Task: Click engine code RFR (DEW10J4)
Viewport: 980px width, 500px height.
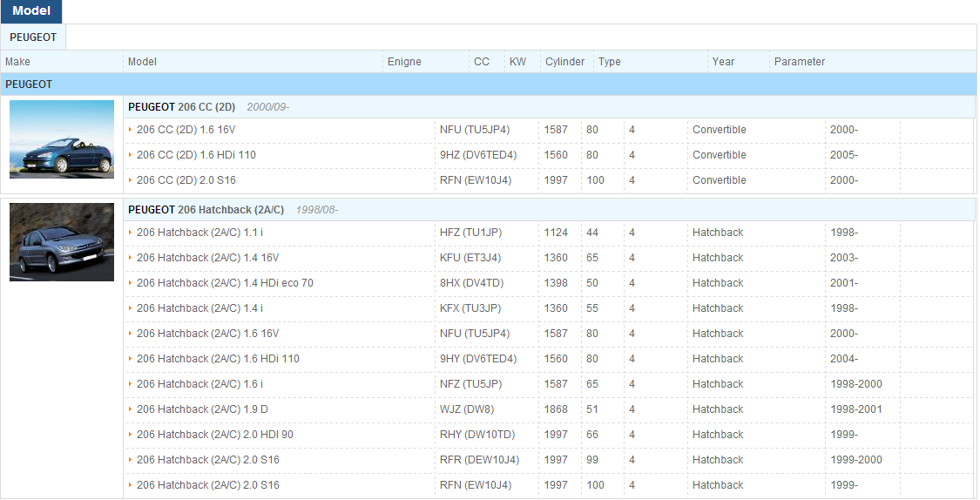Action: [479, 459]
